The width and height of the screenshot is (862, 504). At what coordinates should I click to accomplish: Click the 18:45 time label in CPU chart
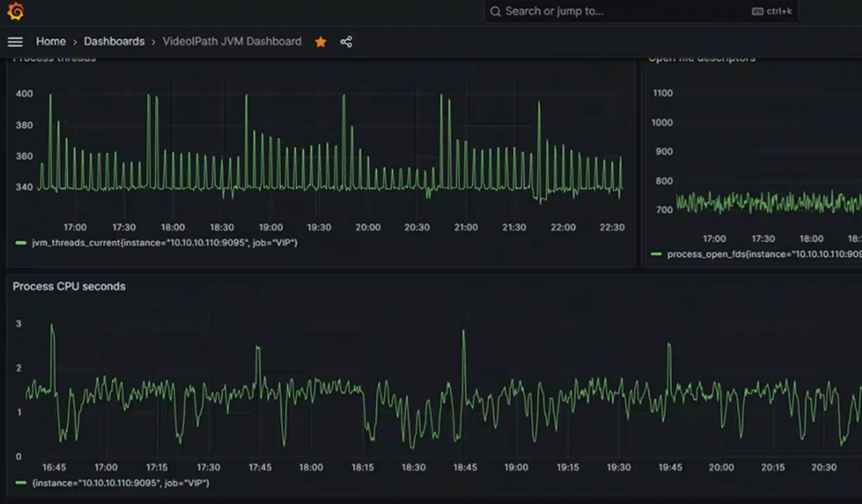coord(465,468)
